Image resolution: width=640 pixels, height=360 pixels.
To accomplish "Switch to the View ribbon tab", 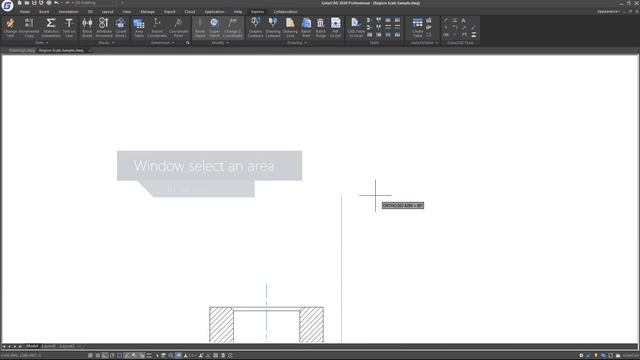I will point(127,12).
